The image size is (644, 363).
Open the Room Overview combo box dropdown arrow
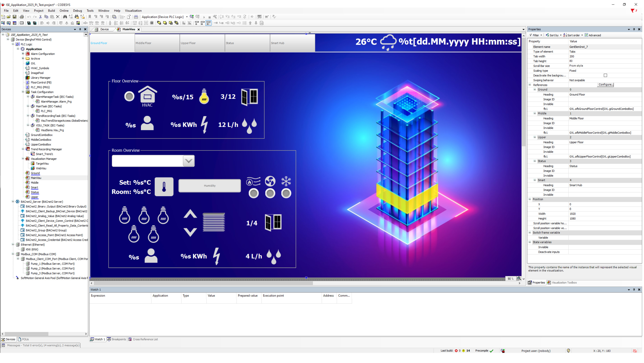(189, 161)
